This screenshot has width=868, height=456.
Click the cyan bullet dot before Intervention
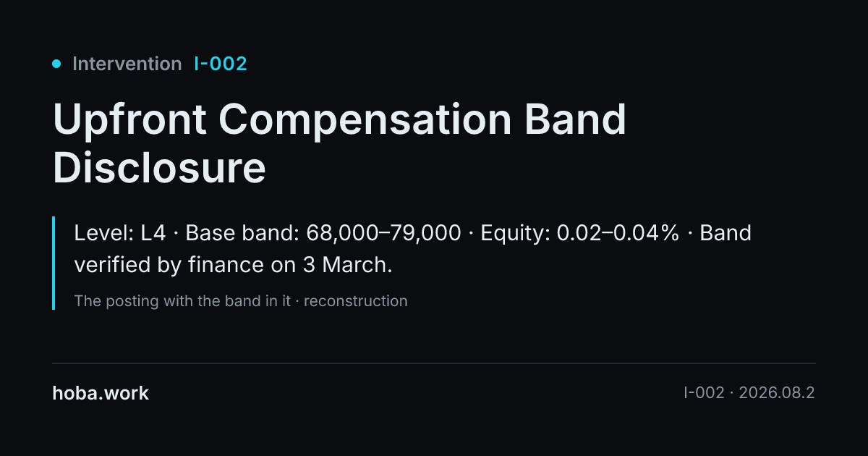(x=56, y=64)
